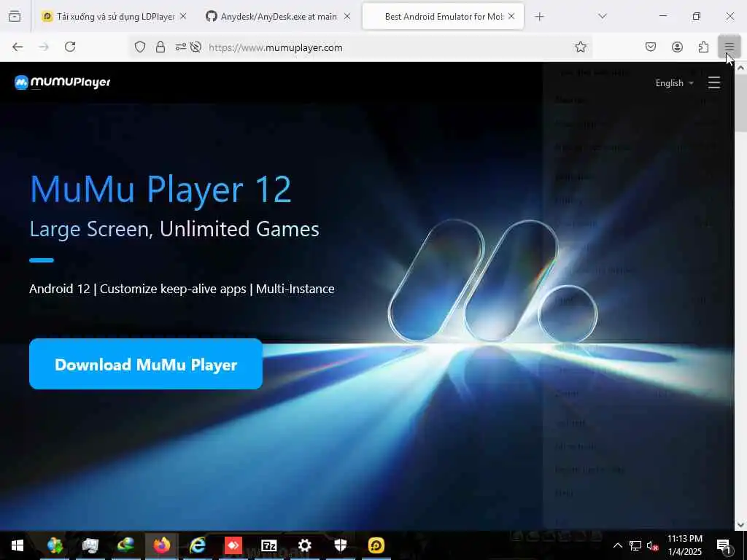The image size is (747, 560).
Task: Go forward one page
Action: tap(44, 47)
